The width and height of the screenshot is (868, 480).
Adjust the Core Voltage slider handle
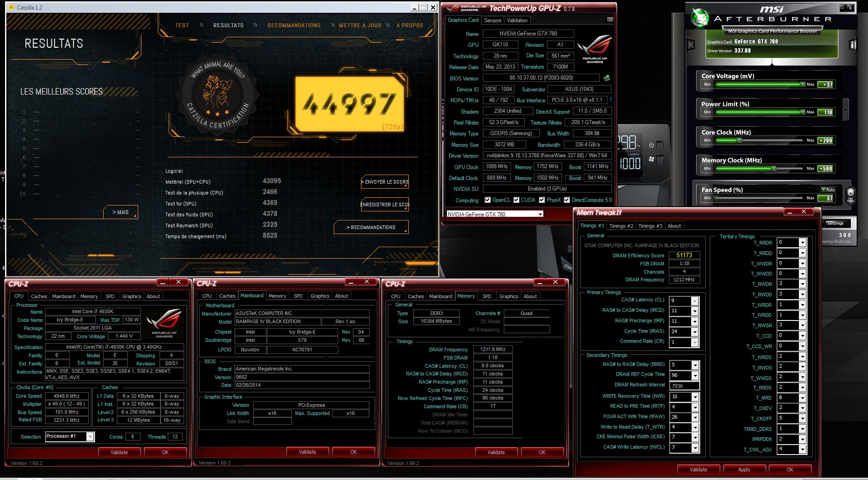[x=803, y=85]
